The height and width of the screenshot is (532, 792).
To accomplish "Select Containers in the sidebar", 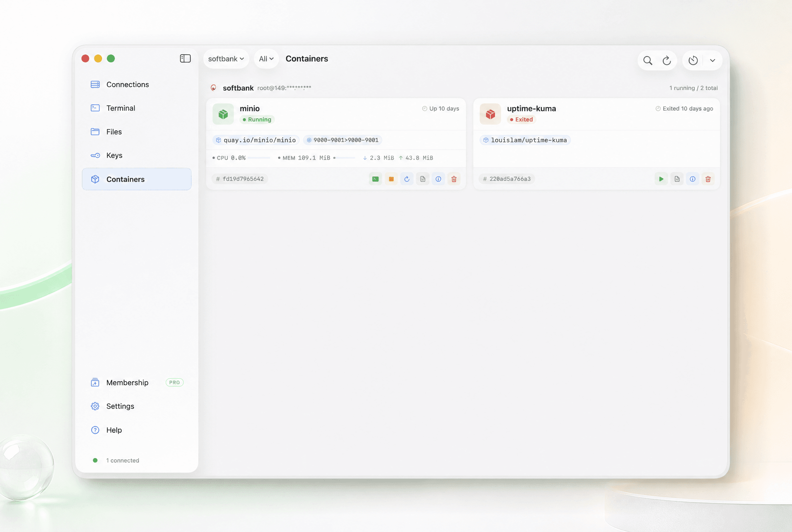I will (x=137, y=179).
